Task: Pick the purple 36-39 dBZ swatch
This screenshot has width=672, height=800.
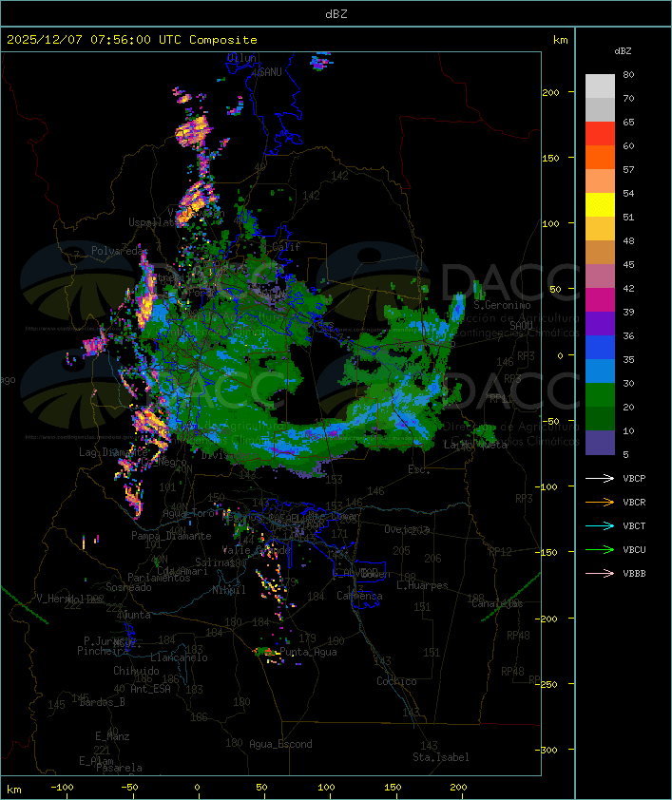Action: (600, 323)
